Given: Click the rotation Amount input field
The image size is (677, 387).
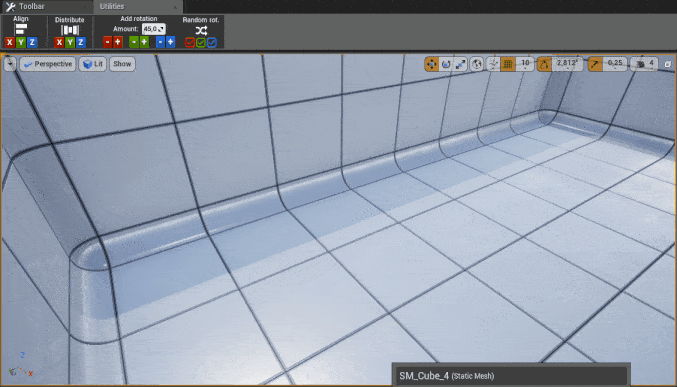Looking at the screenshot, I should [154, 29].
